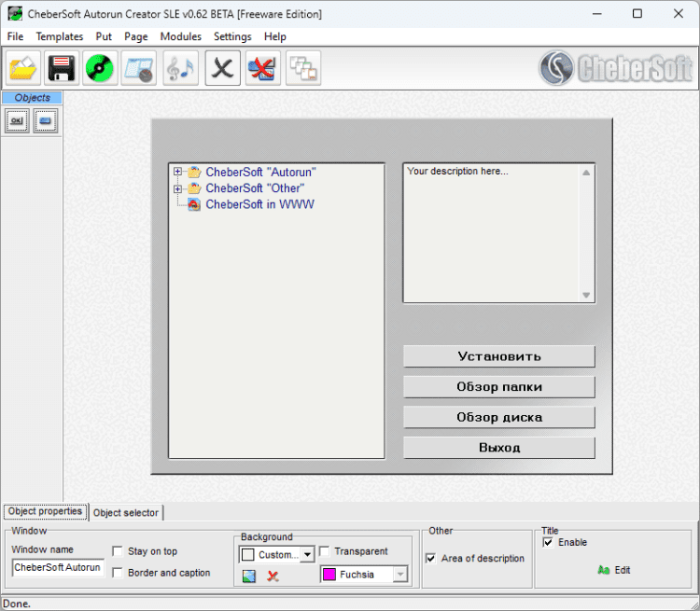Click the red X remove background icon
This screenshot has height=611, width=700.
pos(273,576)
